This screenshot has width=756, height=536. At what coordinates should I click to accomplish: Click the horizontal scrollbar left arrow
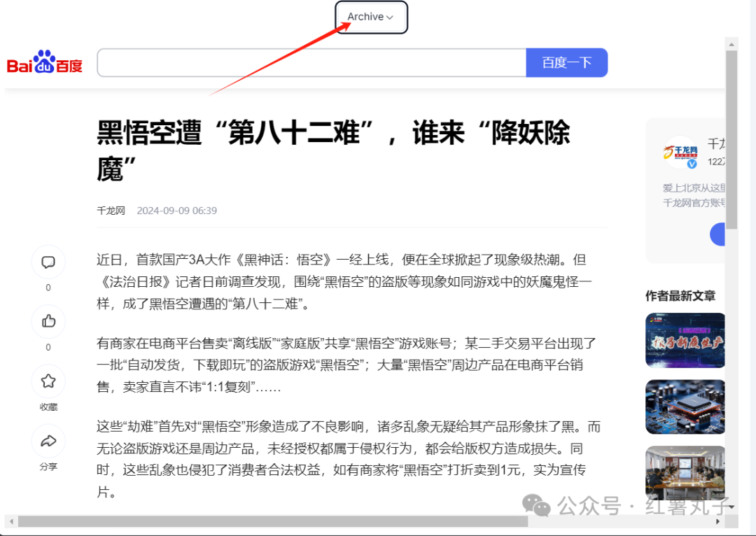click(x=12, y=521)
